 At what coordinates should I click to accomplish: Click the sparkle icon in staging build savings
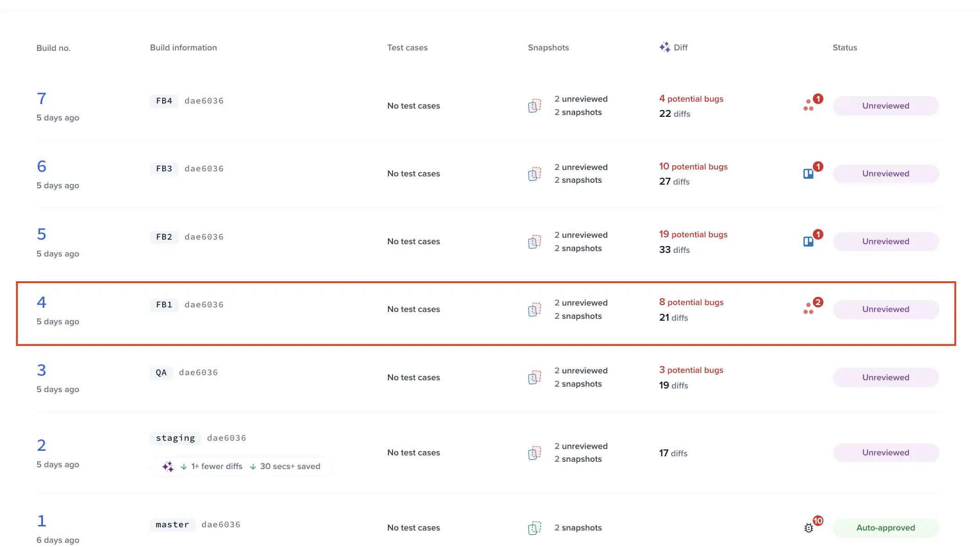(x=168, y=466)
